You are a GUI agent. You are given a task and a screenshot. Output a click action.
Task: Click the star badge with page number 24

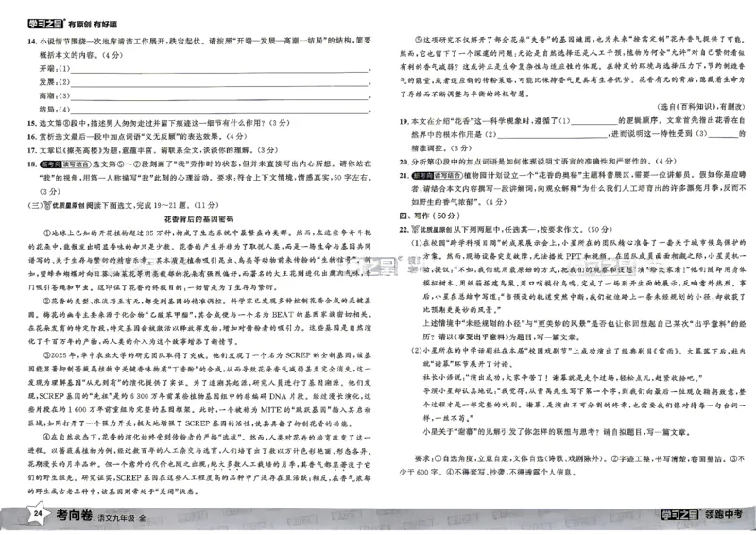pyautogui.click(x=37, y=515)
